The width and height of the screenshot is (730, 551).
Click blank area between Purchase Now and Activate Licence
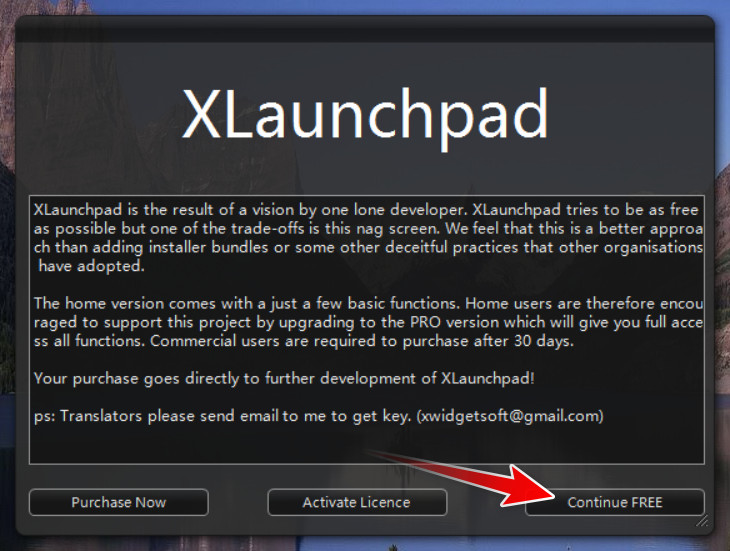coord(238,502)
